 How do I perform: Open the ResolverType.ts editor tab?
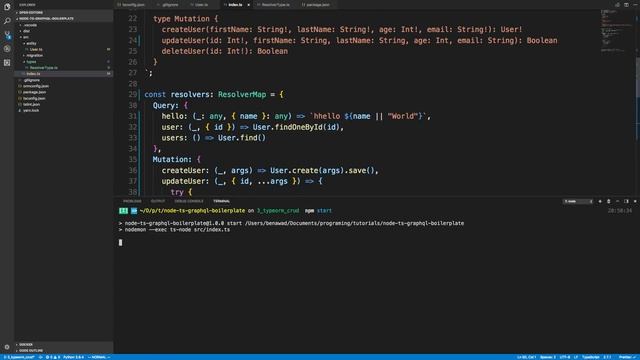click(273, 5)
